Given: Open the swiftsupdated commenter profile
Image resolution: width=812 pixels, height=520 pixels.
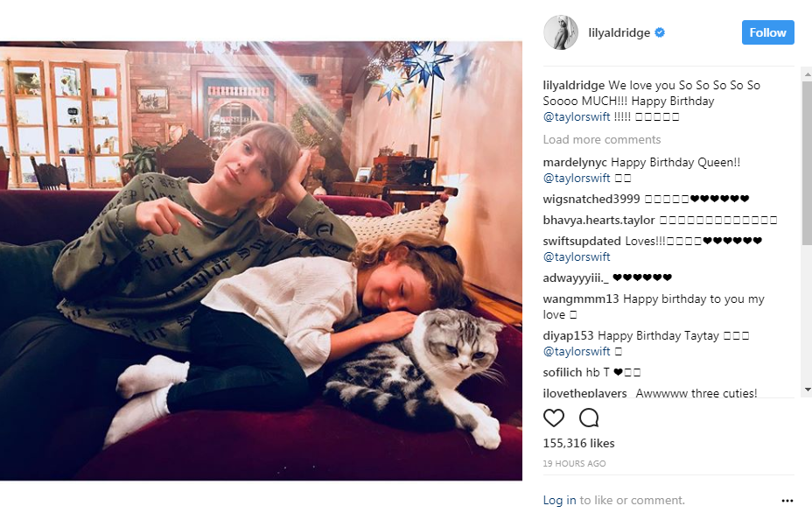Looking at the screenshot, I should [x=582, y=242].
